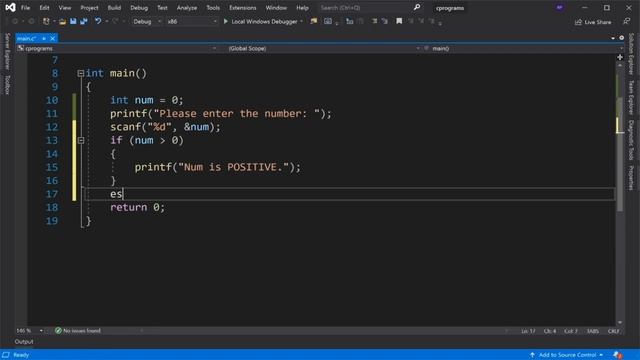The height and width of the screenshot is (360, 640).
Task: Open the Build menu
Action: (114, 8)
